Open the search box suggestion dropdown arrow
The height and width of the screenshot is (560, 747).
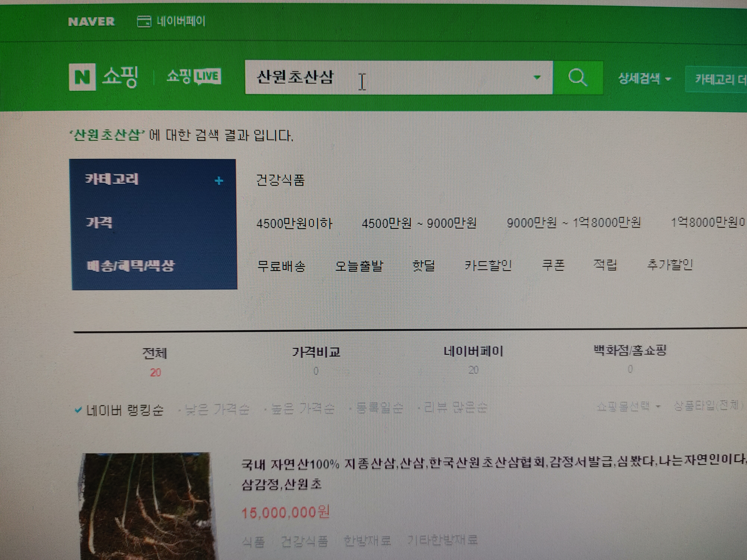coord(537,78)
